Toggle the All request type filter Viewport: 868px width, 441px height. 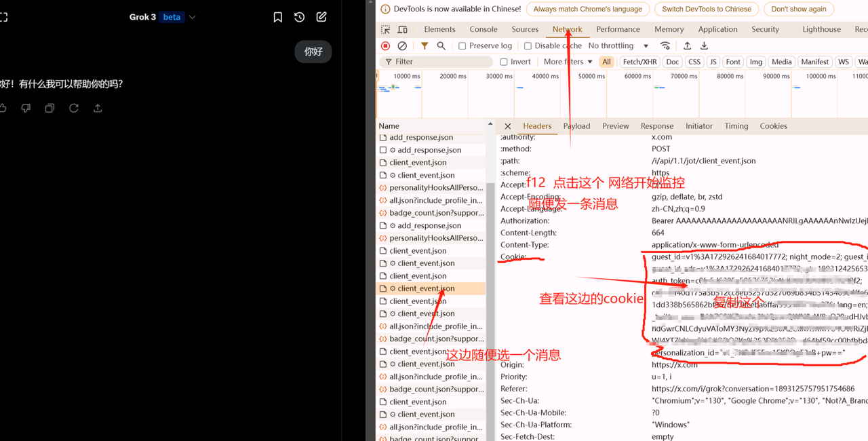(606, 62)
